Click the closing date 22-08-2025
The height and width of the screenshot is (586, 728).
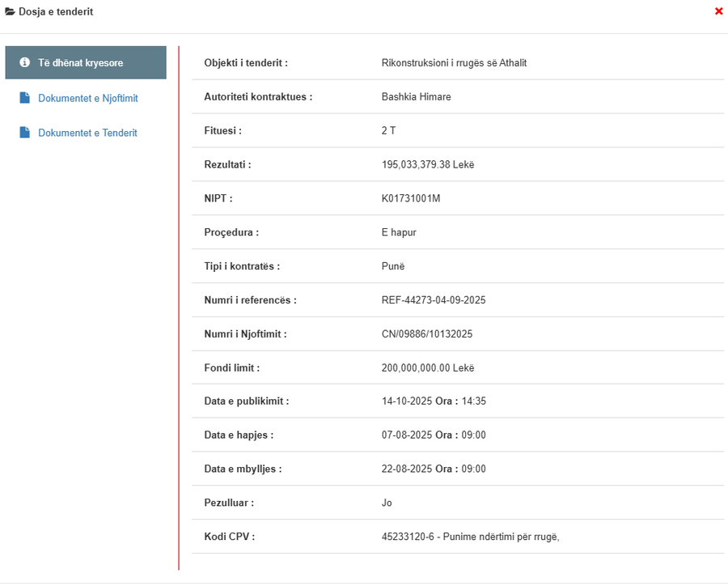tap(406, 469)
